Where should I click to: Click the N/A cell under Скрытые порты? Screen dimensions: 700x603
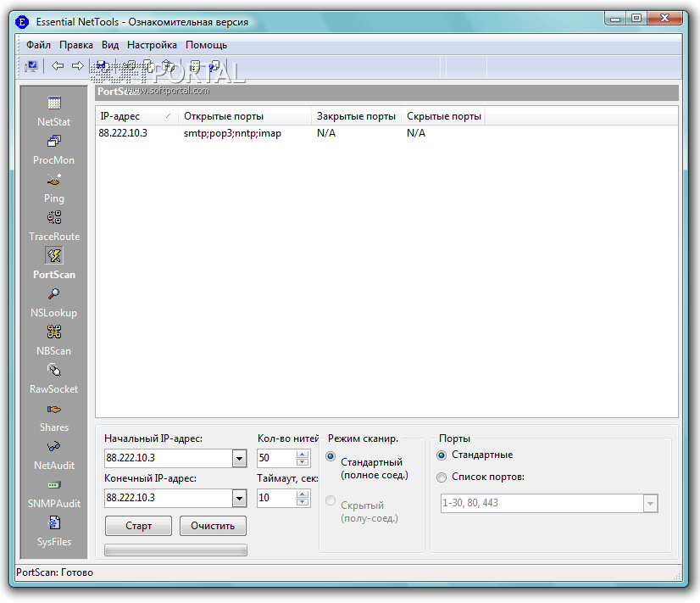416,133
